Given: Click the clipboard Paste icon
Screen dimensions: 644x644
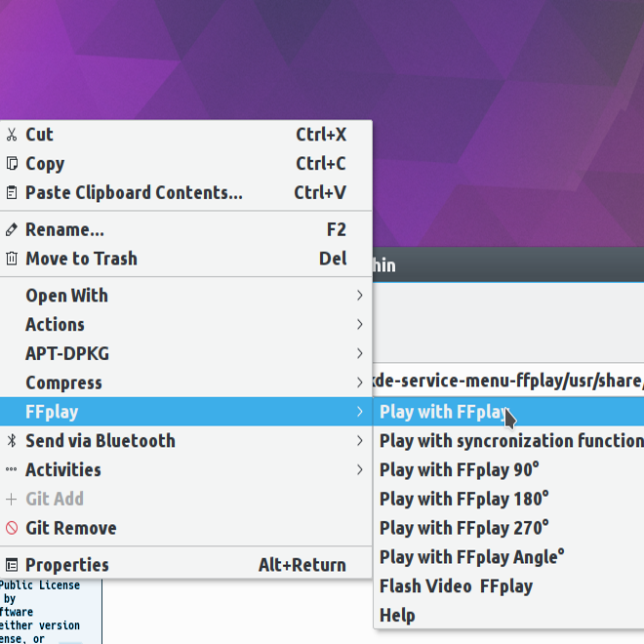Looking at the screenshot, I should (x=12, y=192).
